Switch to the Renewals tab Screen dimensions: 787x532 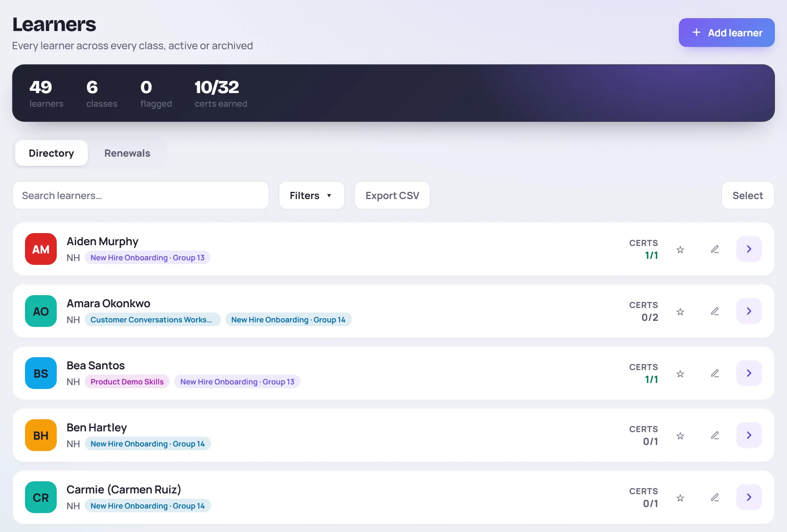pos(127,153)
